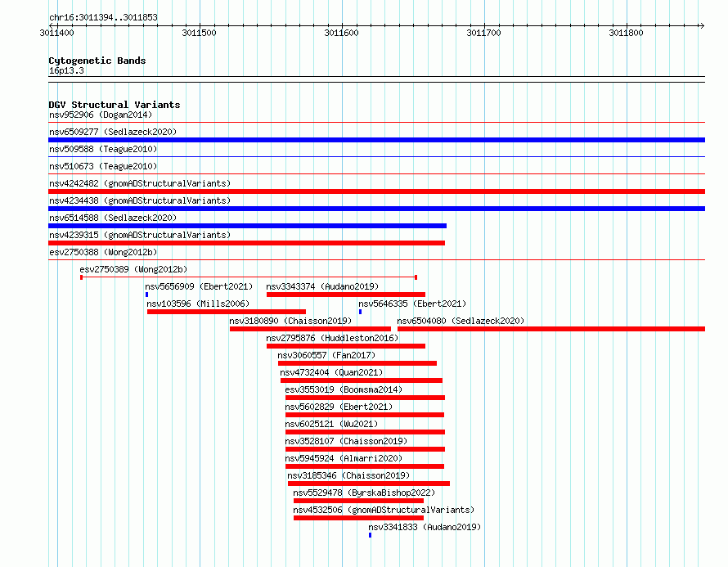Click the nsv3185346 (Chaisson2019) red bar
Viewport: 728px width, 567px height.
(x=369, y=484)
